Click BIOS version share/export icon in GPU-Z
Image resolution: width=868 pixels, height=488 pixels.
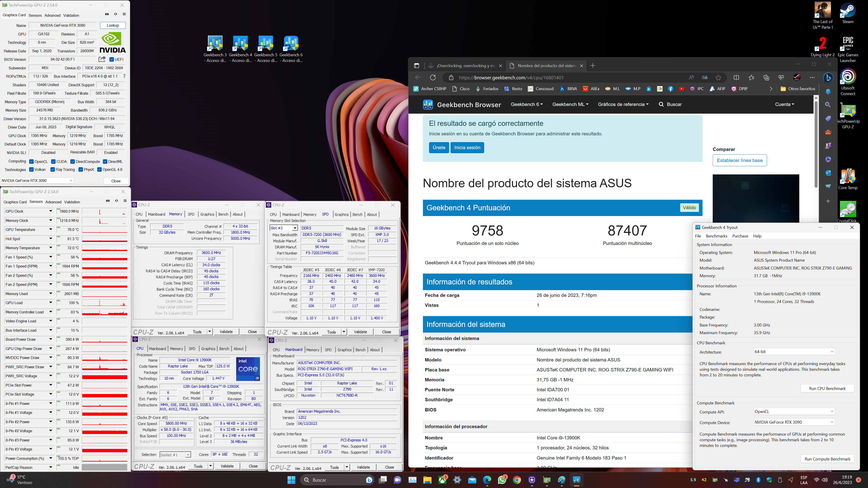(102, 59)
